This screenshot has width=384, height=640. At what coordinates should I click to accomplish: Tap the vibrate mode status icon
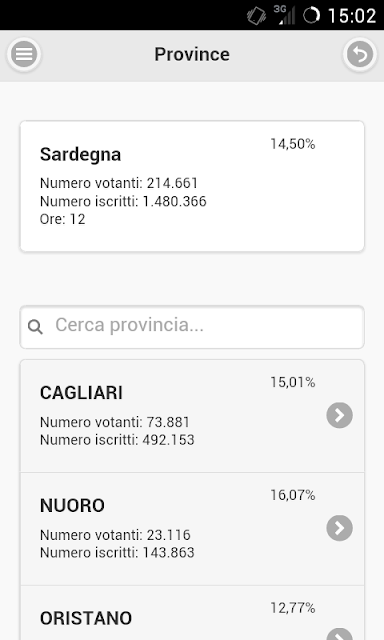(256, 16)
